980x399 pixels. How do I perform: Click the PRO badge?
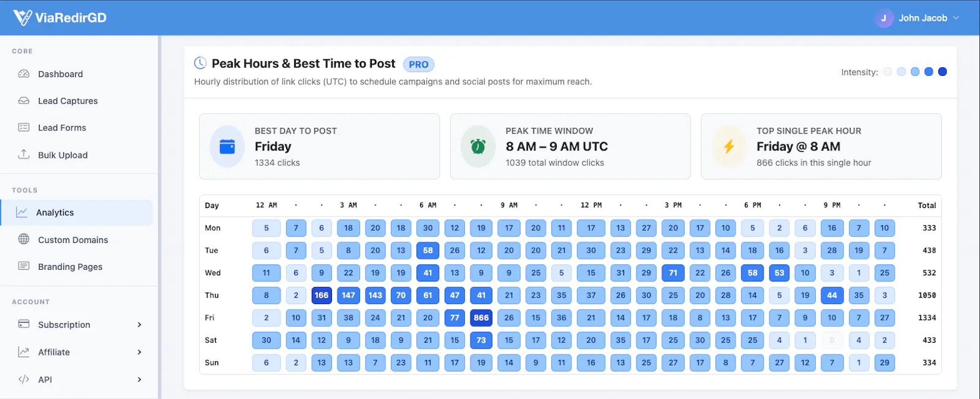click(x=419, y=64)
